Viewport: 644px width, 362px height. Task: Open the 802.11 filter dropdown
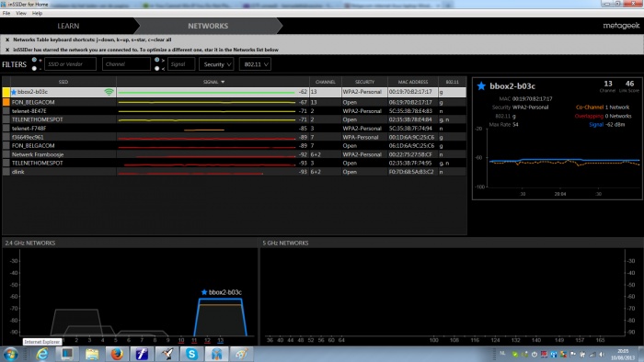click(x=255, y=64)
